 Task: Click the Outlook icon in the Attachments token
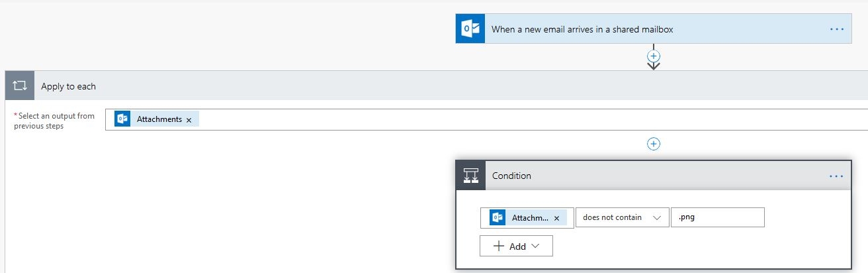(122, 119)
